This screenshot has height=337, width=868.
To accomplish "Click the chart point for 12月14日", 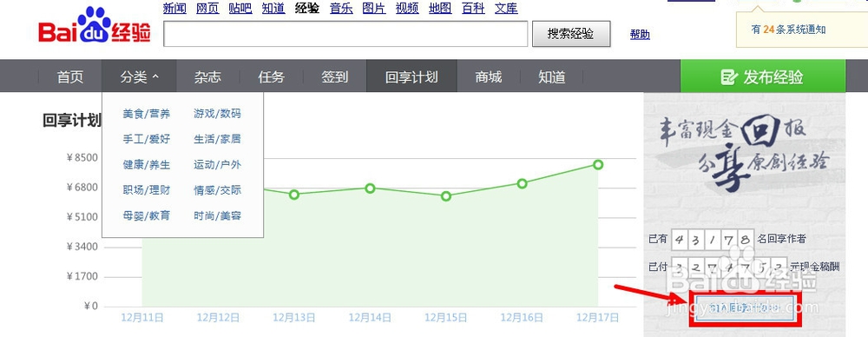I will click(371, 188).
